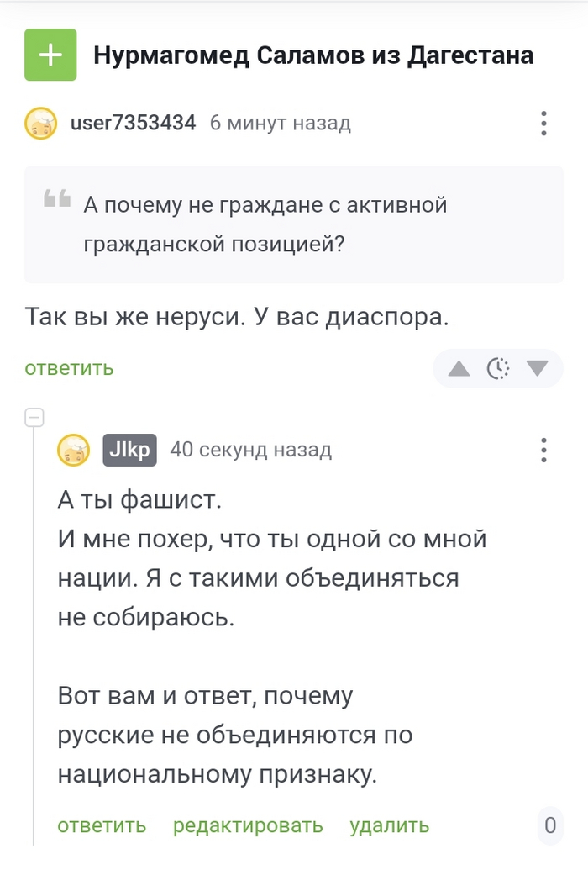Click the green plus subscribe icon
The width and height of the screenshot is (588, 870).
click(50, 54)
